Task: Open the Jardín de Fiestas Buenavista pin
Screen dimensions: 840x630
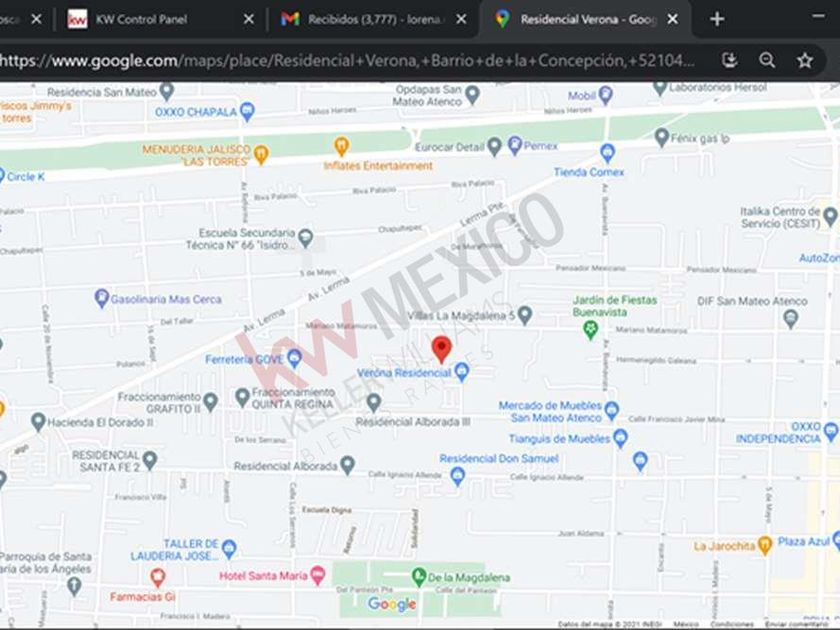Action: (x=590, y=329)
